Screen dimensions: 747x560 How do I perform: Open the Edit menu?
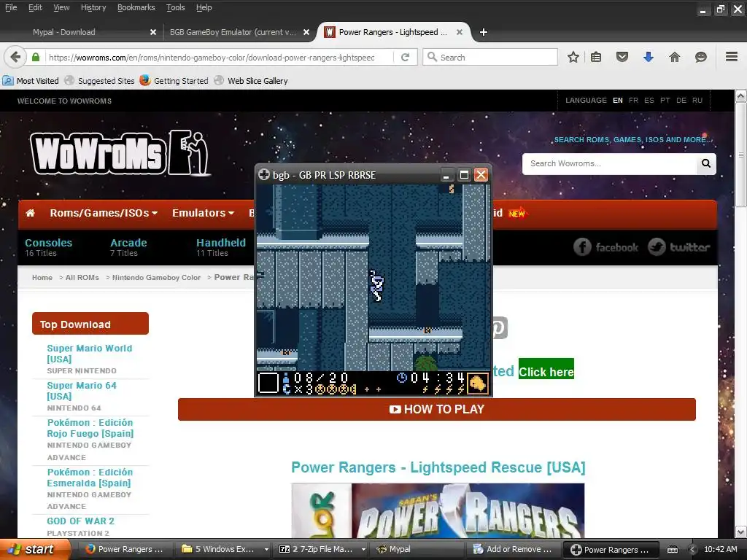[35, 7]
